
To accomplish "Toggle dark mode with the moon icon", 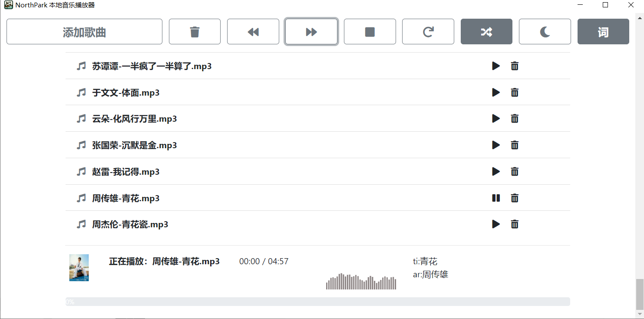I will point(545,31).
